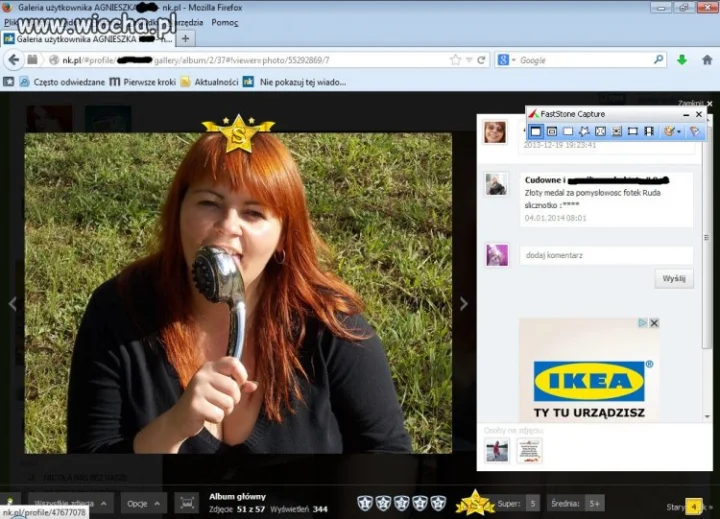Start FastStone screen recorder (film icon)
The image size is (720, 519).
(649, 132)
